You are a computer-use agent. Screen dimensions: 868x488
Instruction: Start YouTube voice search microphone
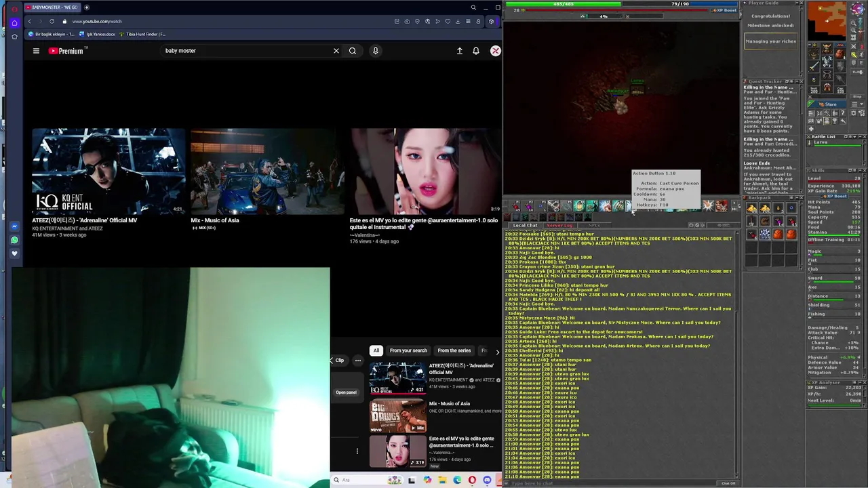pos(375,51)
